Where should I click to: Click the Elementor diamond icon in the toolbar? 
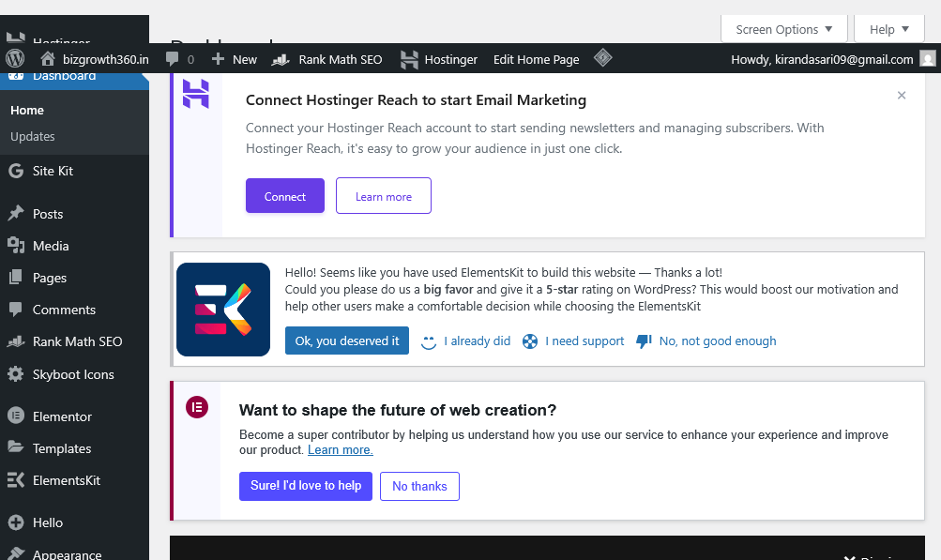pos(602,58)
